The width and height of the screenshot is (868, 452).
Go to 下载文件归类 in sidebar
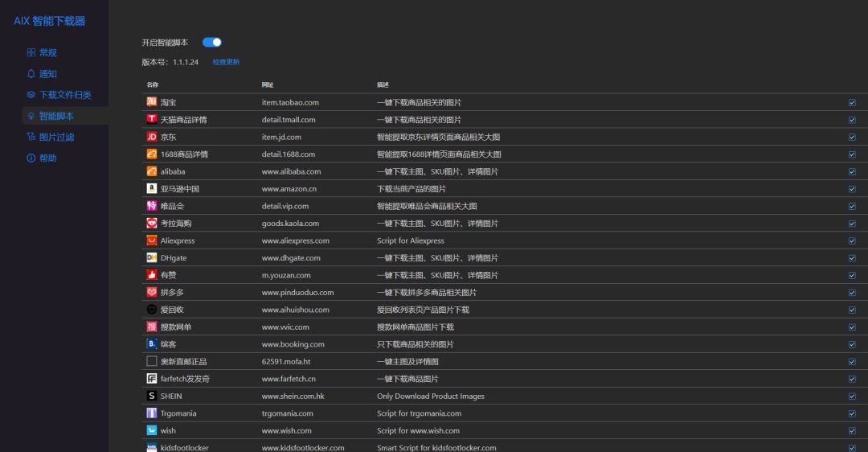65,95
